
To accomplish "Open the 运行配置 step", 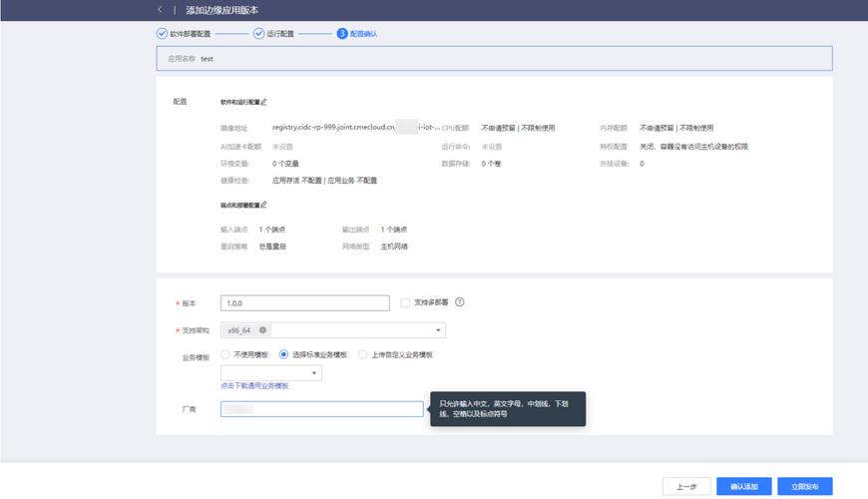I will coord(280,34).
